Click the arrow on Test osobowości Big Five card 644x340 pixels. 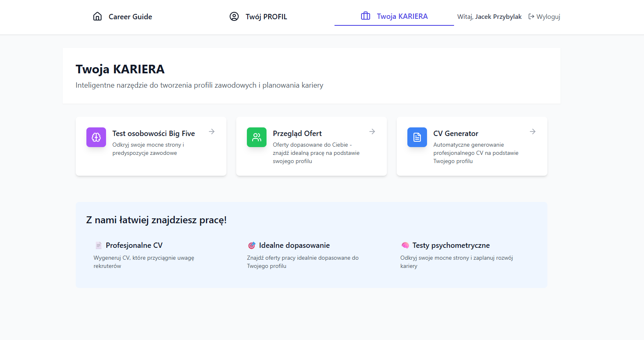[x=212, y=131]
